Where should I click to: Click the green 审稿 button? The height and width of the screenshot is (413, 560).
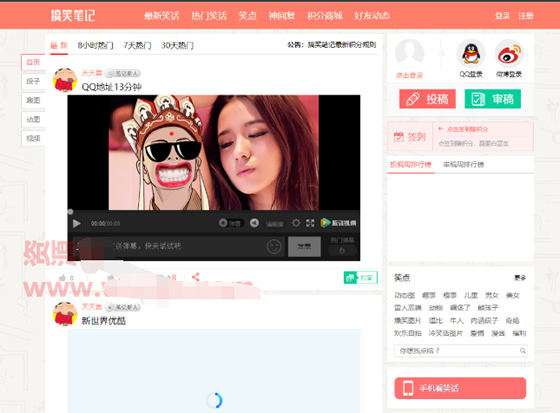[492, 99]
